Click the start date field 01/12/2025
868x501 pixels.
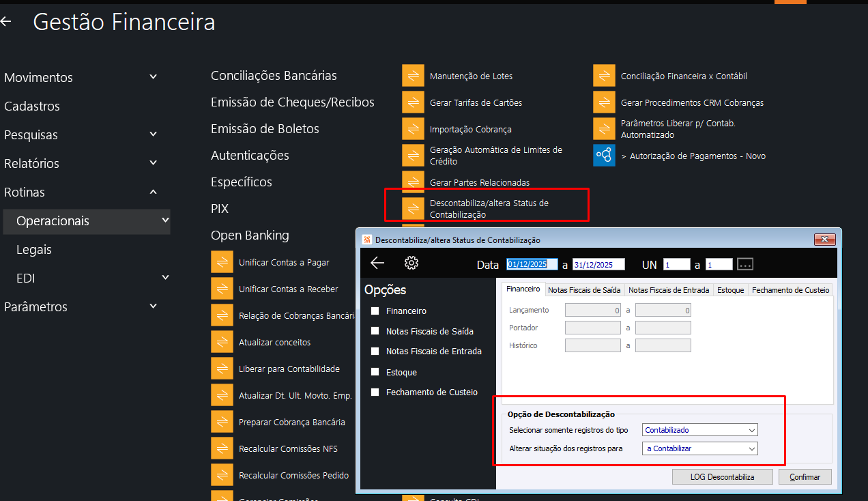(x=532, y=264)
